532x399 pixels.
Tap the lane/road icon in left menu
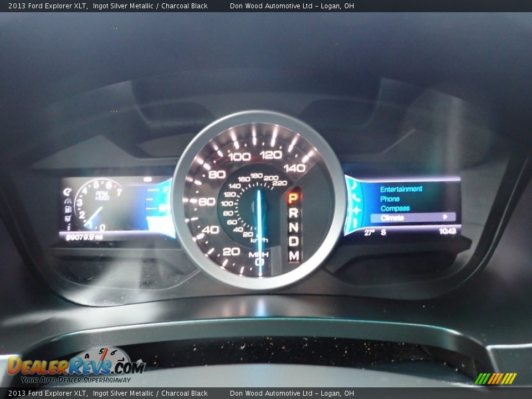pos(68,201)
